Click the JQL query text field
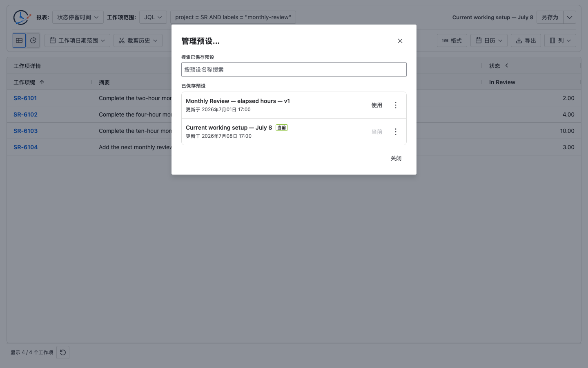This screenshot has width=588, height=368. pos(233,17)
